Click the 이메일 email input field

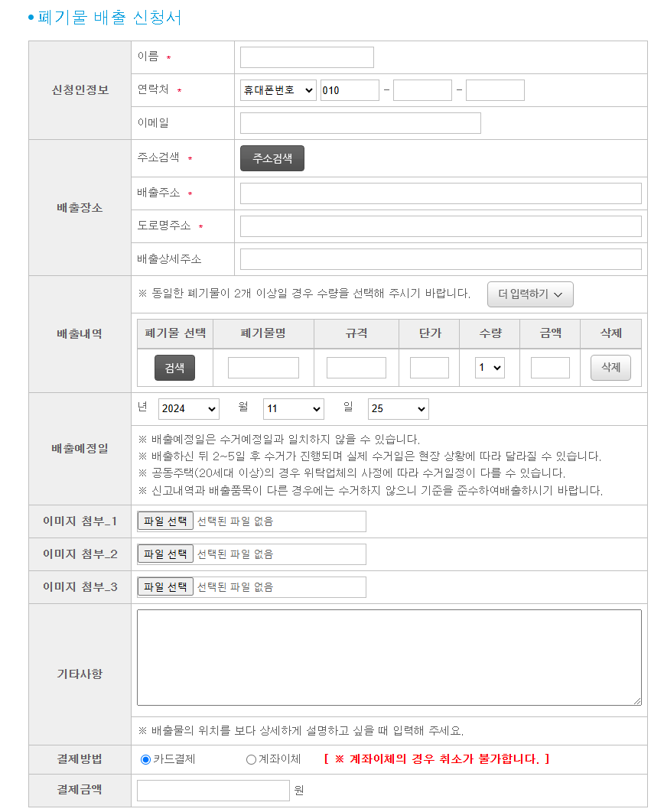360,123
